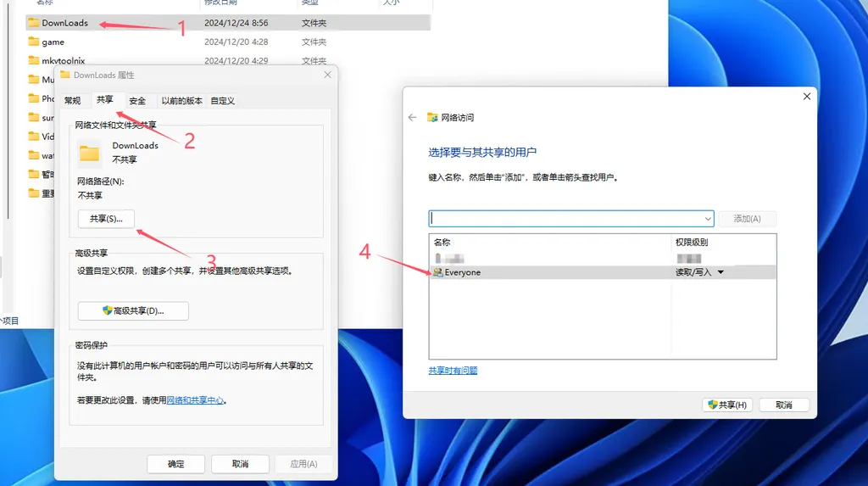The image size is (868, 486).
Task: Click the Everyone user group icon
Action: pyautogui.click(x=437, y=272)
